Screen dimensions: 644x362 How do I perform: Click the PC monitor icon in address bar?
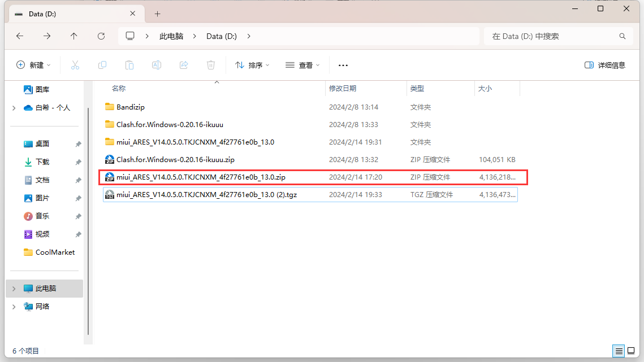tap(130, 36)
